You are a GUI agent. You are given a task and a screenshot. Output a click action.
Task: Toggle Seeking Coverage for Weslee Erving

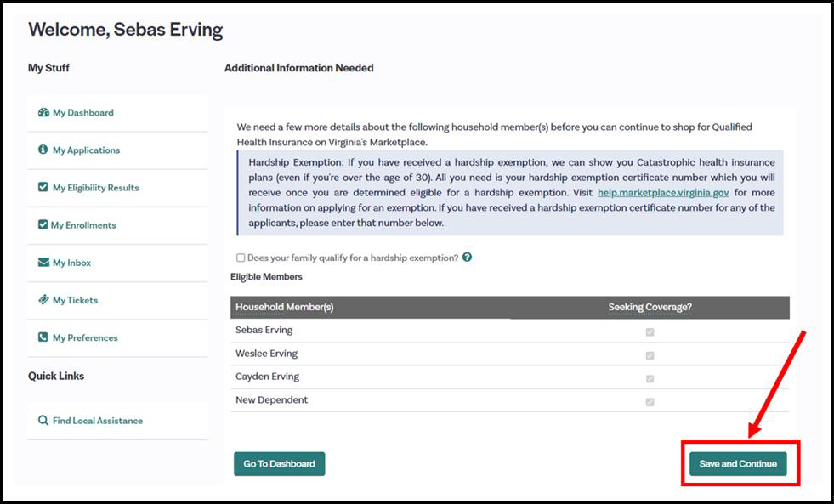pyautogui.click(x=650, y=355)
